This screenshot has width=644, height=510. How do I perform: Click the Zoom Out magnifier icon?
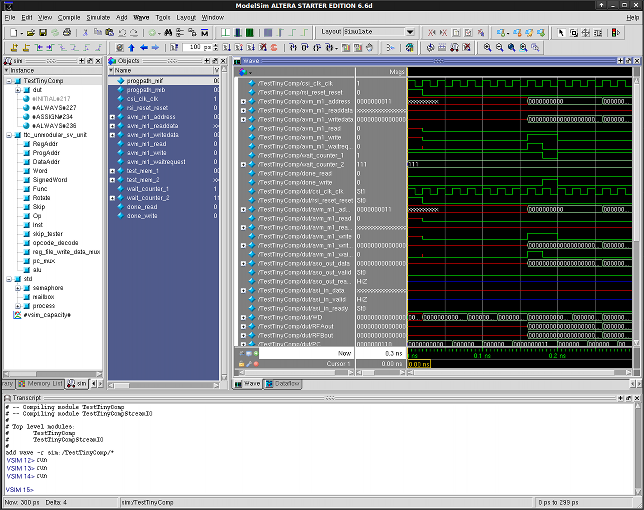point(499,47)
